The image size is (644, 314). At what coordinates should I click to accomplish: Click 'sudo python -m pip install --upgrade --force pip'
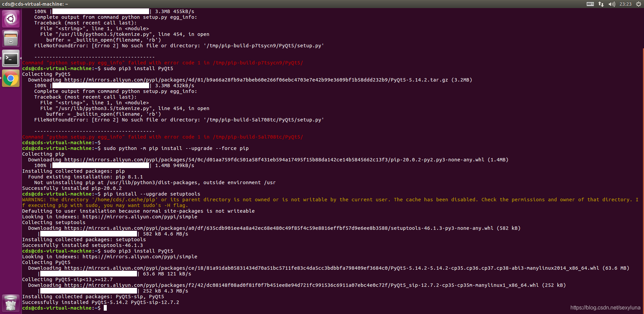(176, 148)
